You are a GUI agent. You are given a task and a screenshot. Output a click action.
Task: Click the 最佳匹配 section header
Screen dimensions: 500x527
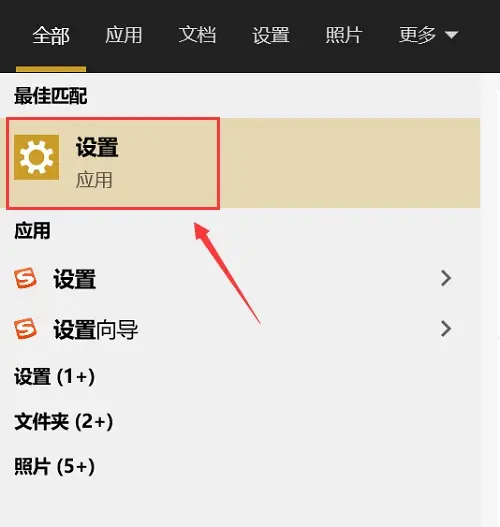coord(51,96)
